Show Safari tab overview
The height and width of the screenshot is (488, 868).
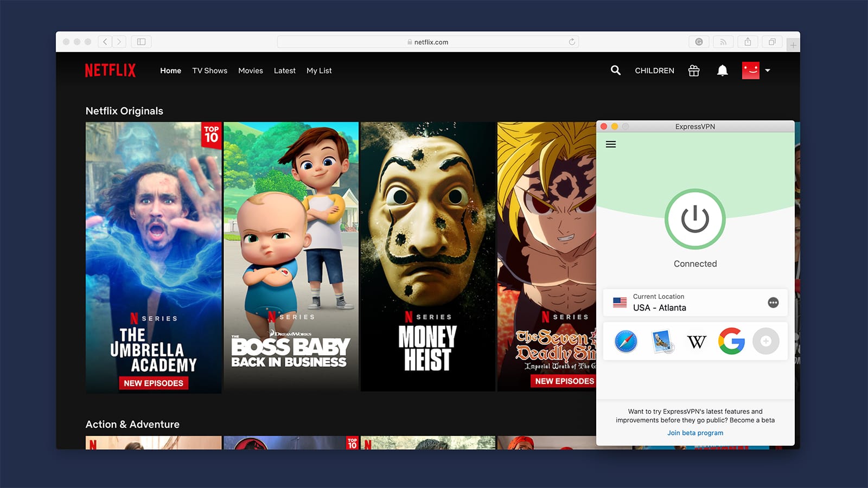tap(772, 42)
